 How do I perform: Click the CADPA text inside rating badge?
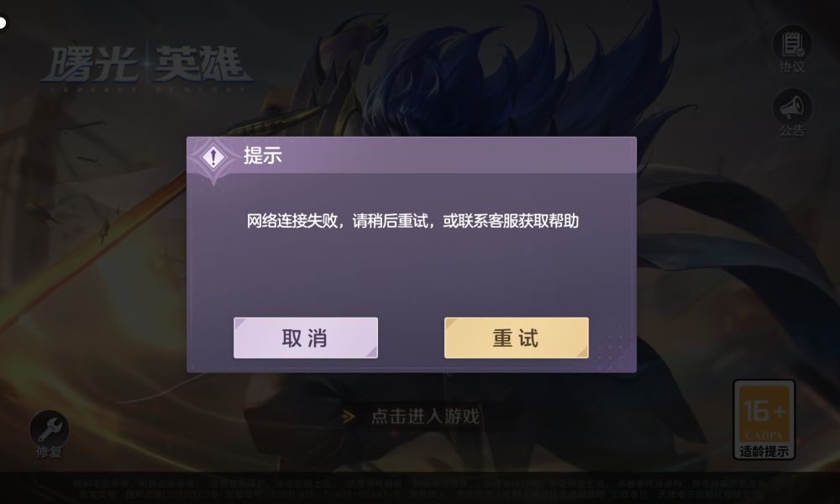pyautogui.click(x=764, y=435)
